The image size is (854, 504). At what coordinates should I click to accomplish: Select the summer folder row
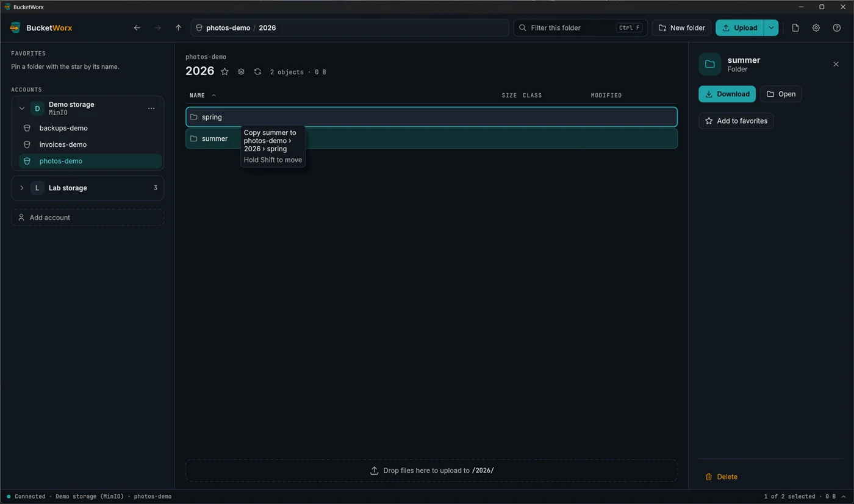pyautogui.click(x=431, y=138)
